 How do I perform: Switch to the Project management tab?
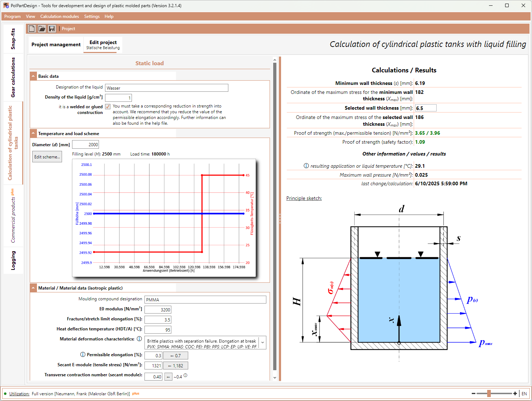56,45
